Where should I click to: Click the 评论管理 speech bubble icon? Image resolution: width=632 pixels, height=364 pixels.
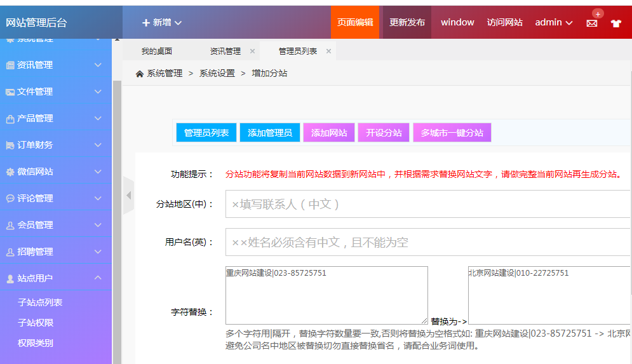[x=10, y=198]
